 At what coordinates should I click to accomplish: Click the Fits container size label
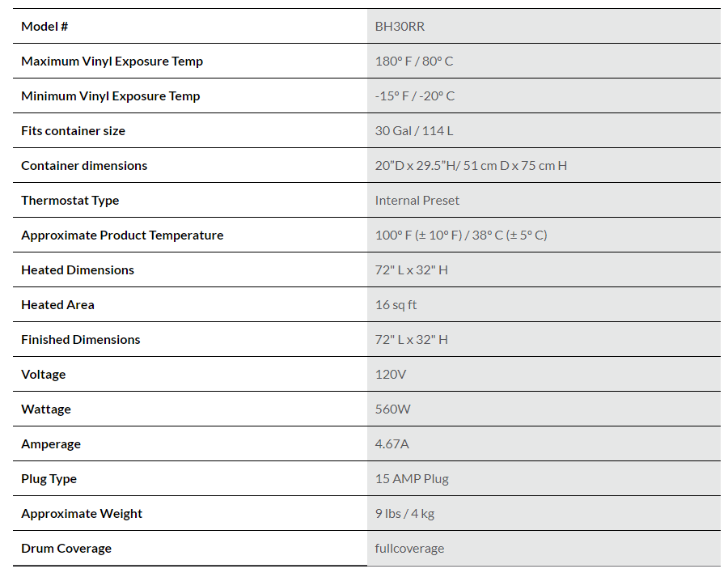(x=73, y=131)
